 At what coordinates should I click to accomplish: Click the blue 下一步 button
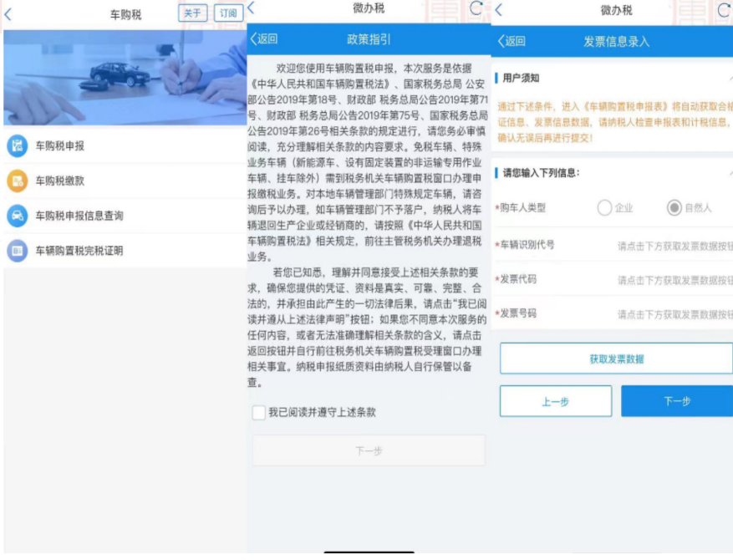click(677, 401)
